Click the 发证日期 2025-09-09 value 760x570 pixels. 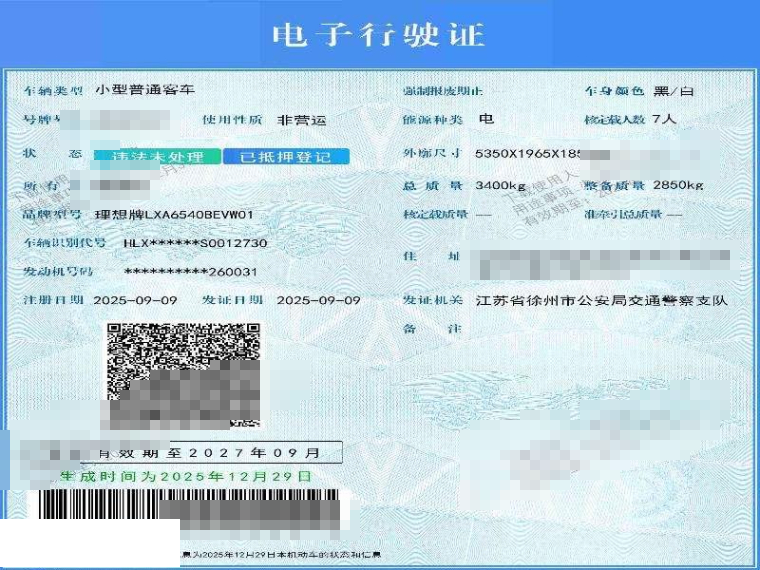pos(318,300)
